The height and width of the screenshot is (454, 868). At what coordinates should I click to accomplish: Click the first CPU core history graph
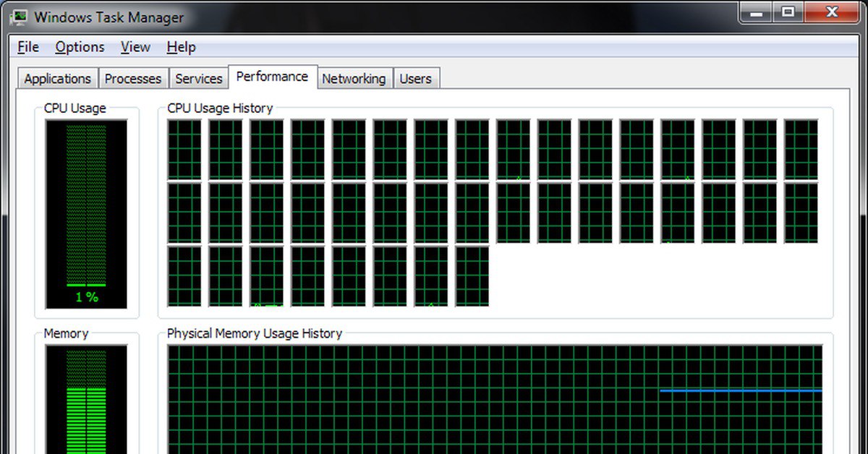click(184, 150)
